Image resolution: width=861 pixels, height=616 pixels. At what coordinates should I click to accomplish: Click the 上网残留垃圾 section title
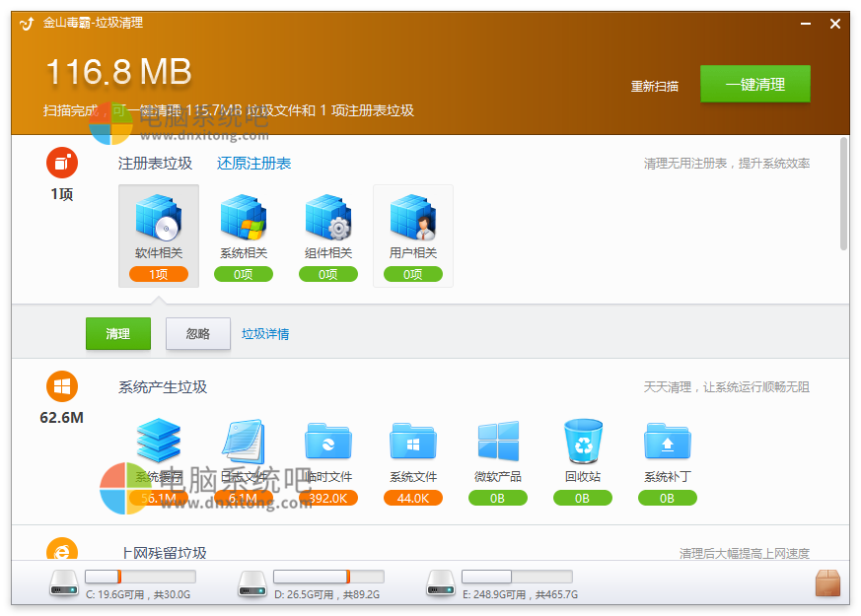coord(164,552)
